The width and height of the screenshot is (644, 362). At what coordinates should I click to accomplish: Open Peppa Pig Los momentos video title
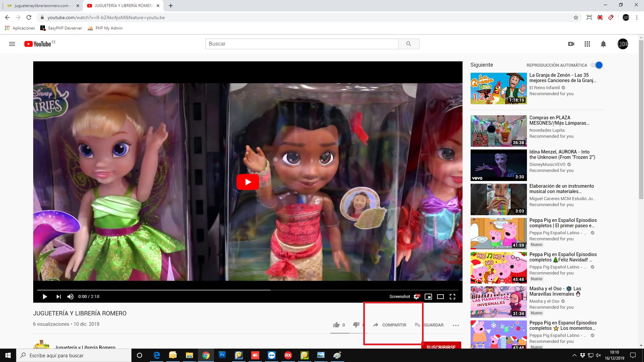[x=563, y=325]
